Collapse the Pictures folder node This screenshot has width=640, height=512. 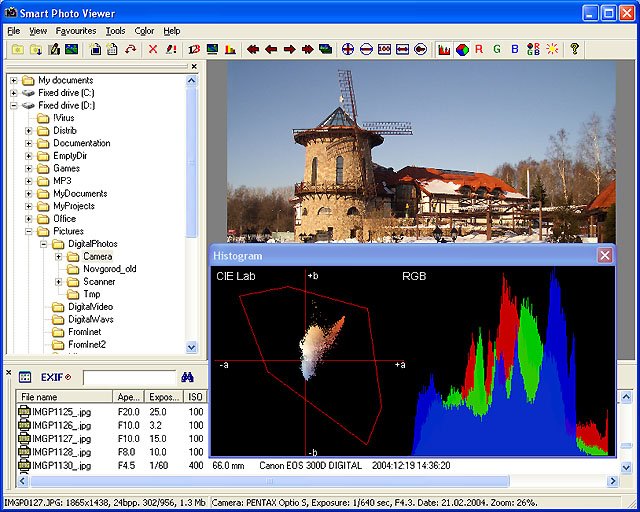29,231
